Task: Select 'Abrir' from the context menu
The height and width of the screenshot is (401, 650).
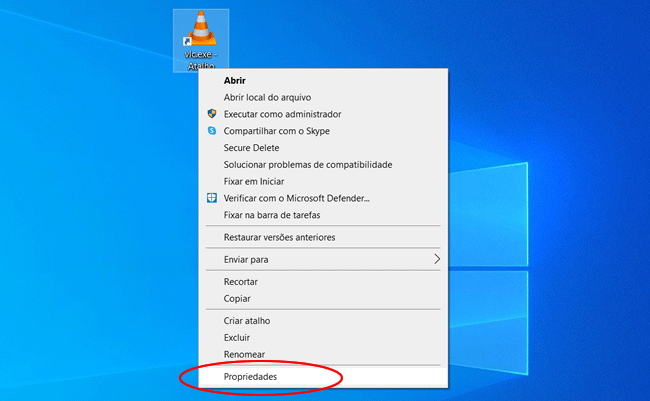Action: [x=235, y=80]
